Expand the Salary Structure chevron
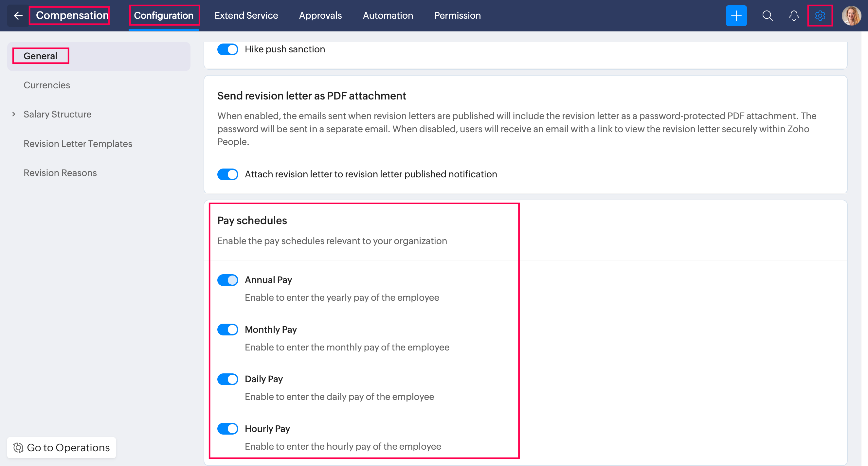The height and width of the screenshot is (466, 868). pyautogui.click(x=14, y=114)
